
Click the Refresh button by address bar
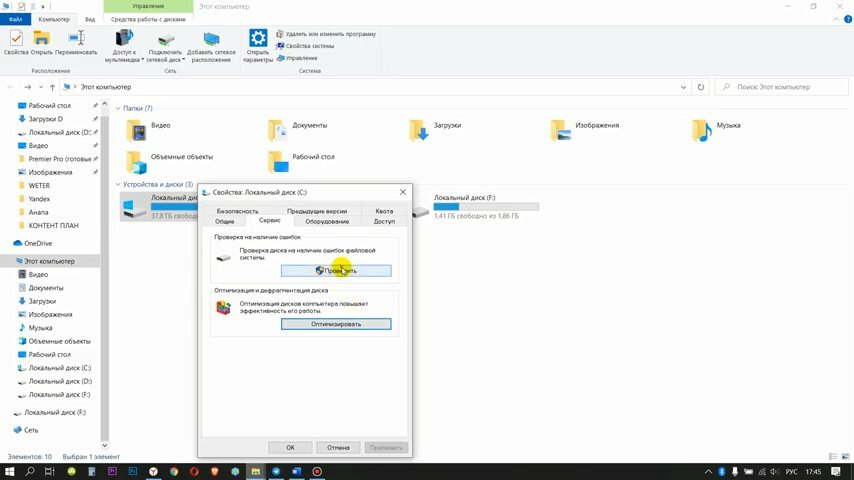(700, 87)
